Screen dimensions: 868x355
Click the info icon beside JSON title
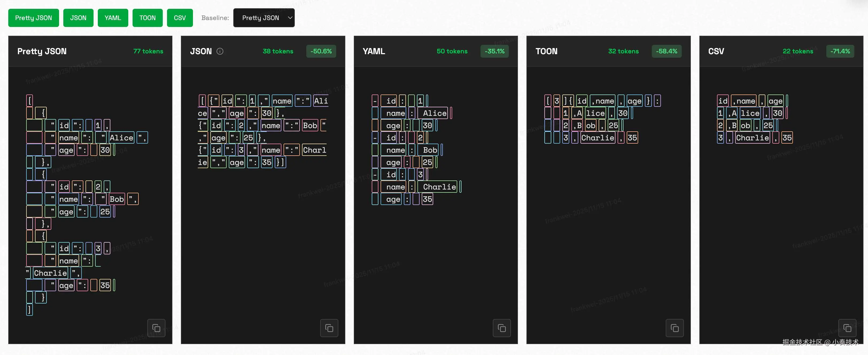pos(220,51)
